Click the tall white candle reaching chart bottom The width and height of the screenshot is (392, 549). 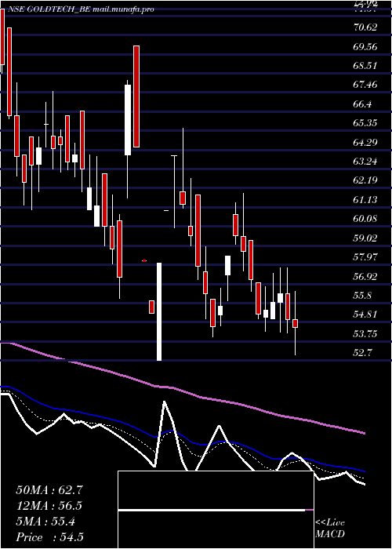(159, 311)
